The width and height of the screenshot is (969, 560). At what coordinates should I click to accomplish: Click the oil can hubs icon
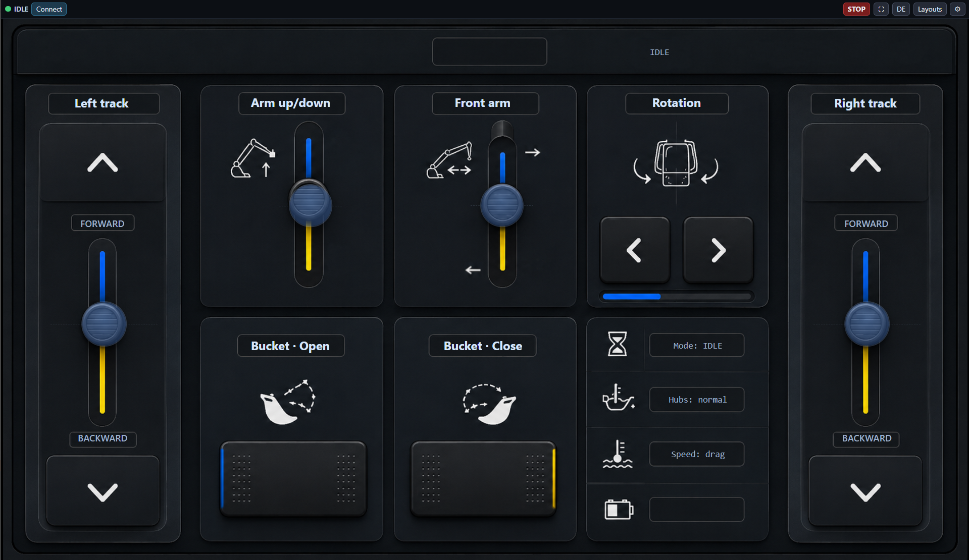[x=618, y=398]
